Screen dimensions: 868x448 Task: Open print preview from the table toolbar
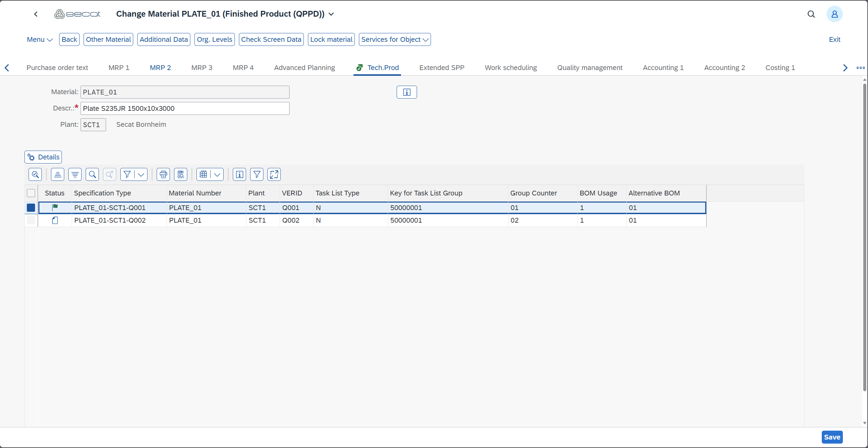pos(180,175)
